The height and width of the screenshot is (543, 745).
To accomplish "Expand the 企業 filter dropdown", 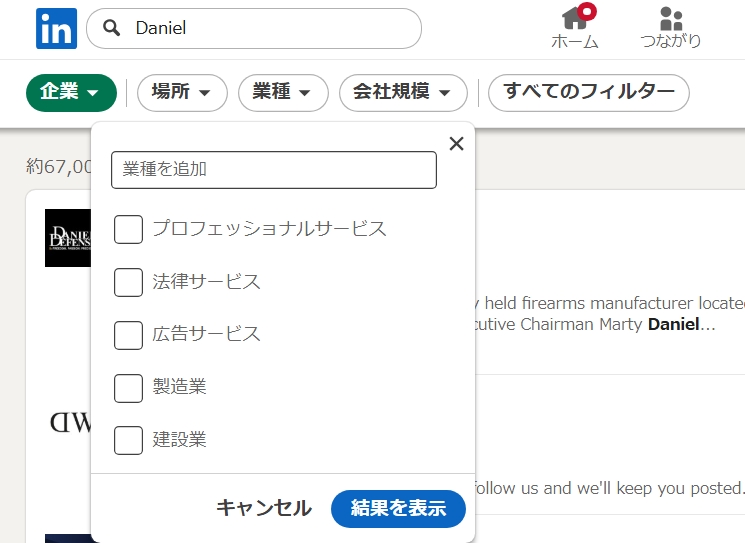I will tap(71, 92).
